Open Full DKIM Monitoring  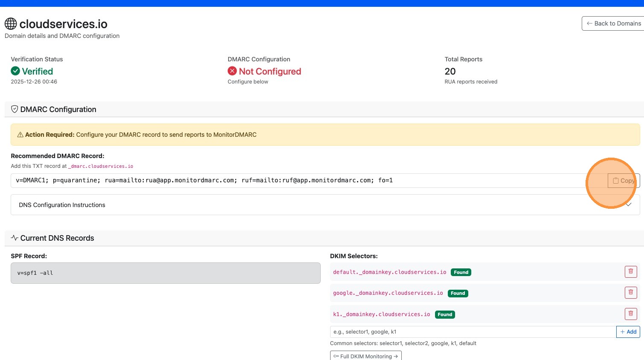[366, 356]
